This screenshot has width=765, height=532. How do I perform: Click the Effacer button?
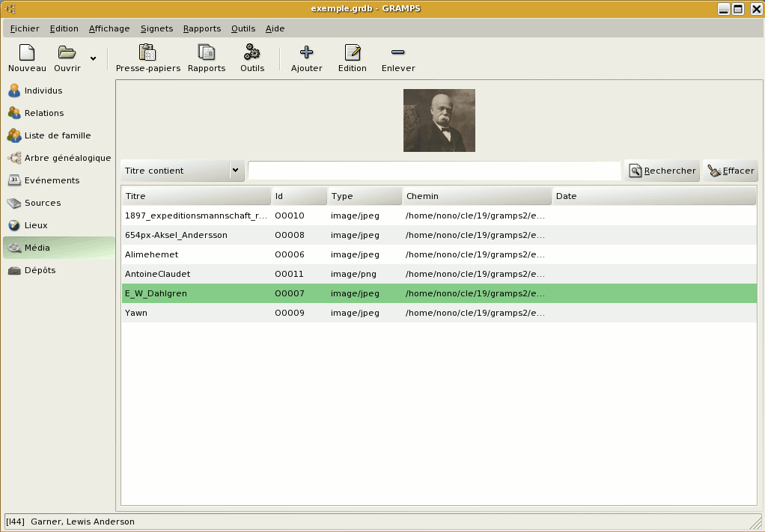(731, 171)
